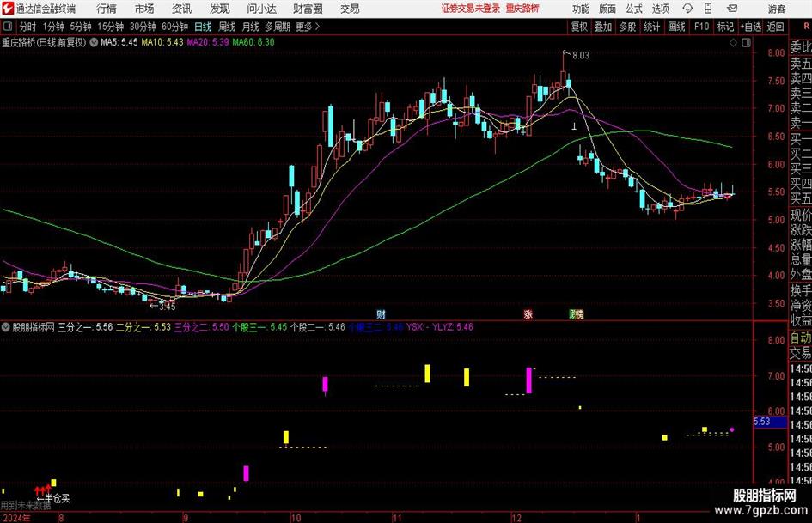Click the 标记 mark button
Image resolution: width=812 pixels, height=523 pixels.
pyautogui.click(x=725, y=27)
